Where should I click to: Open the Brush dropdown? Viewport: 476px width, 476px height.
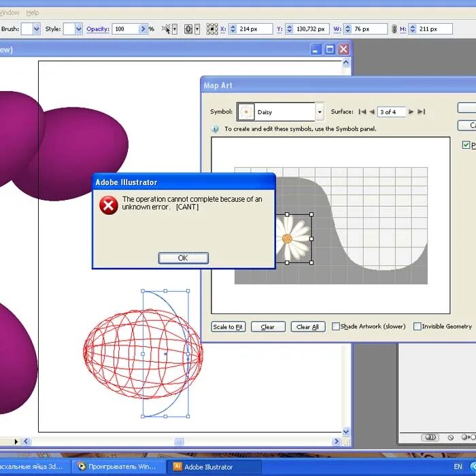pyautogui.click(x=37, y=29)
